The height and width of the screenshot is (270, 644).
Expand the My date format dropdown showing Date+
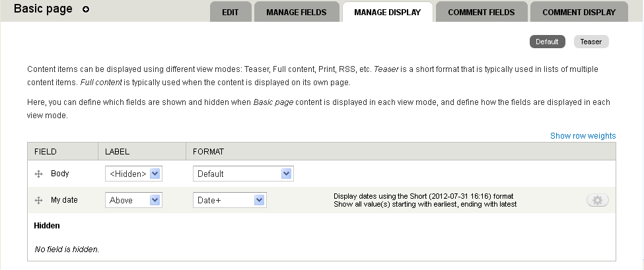(x=229, y=200)
